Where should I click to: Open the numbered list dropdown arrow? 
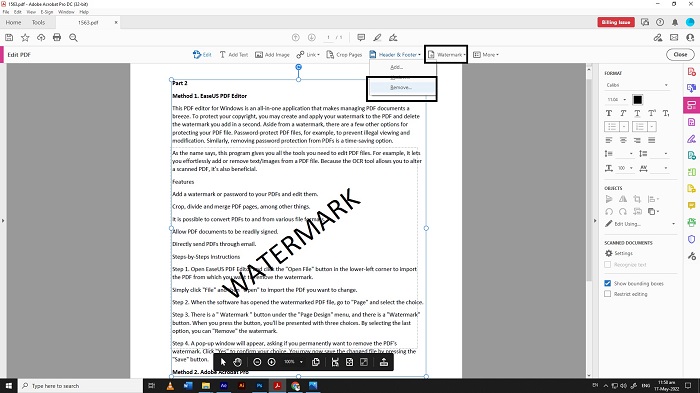click(652, 127)
